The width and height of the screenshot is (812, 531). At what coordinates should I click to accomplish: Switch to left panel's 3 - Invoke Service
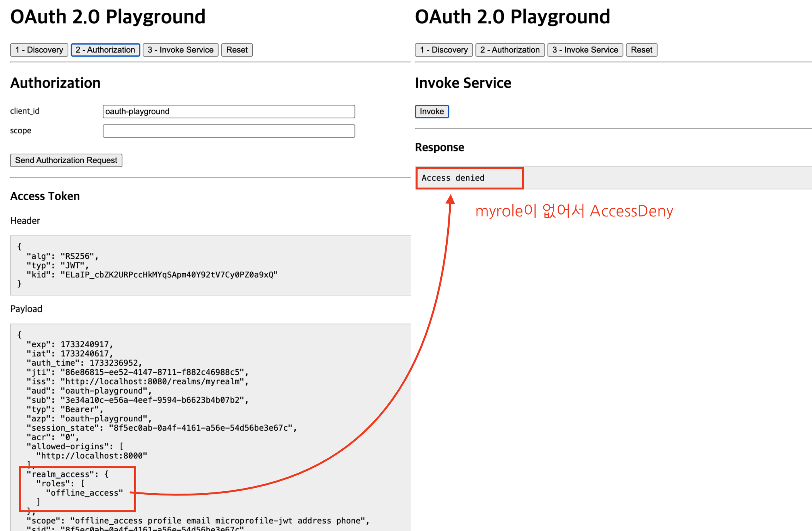pos(180,50)
